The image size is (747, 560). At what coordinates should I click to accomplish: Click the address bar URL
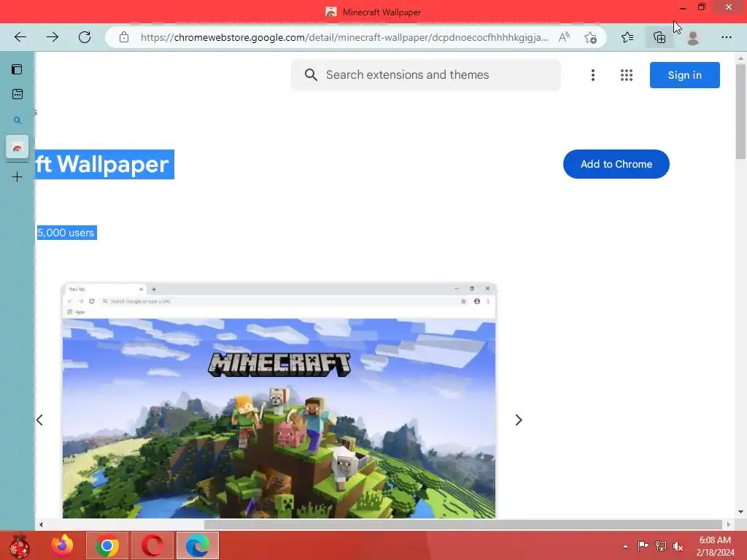pos(344,37)
